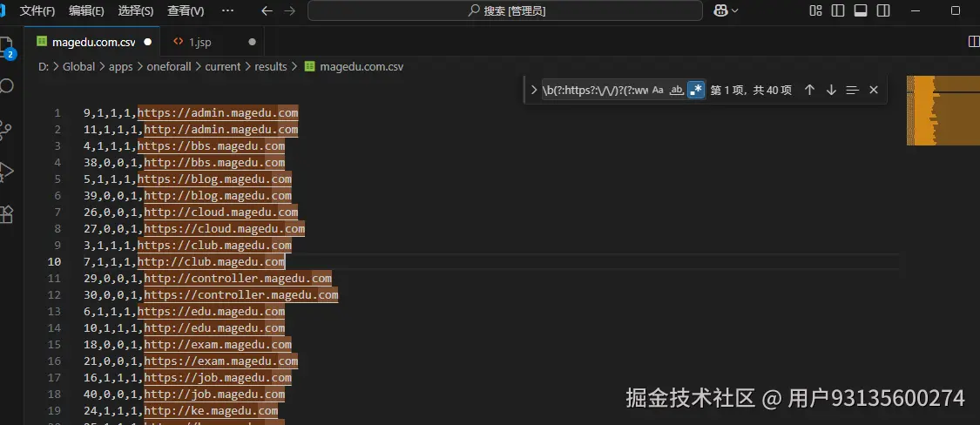Disable the regular expression search option

pyautogui.click(x=696, y=90)
